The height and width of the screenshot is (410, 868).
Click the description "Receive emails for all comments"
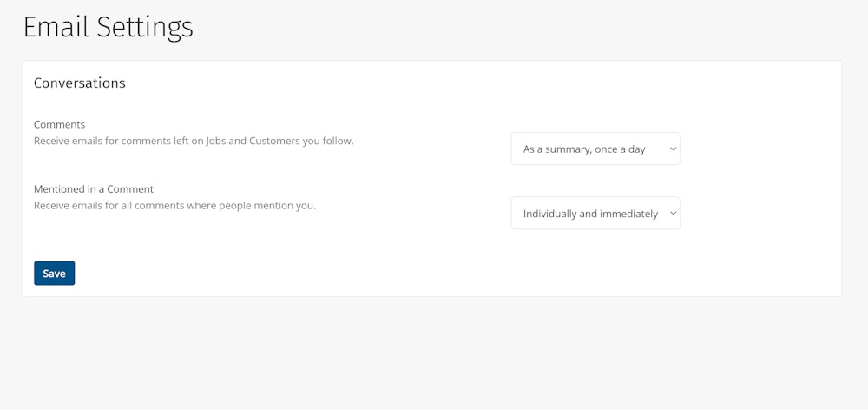174,206
